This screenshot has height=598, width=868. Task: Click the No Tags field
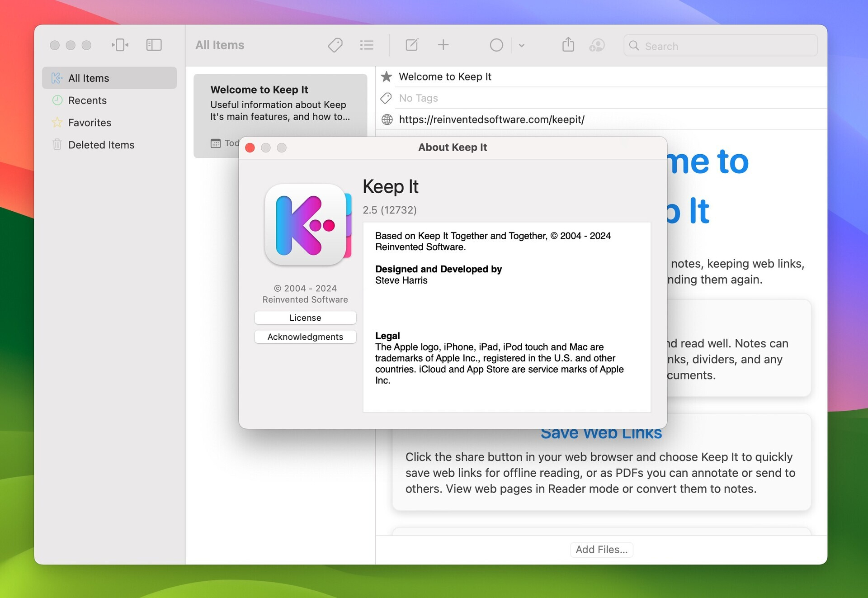pyautogui.click(x=610, y=98)
